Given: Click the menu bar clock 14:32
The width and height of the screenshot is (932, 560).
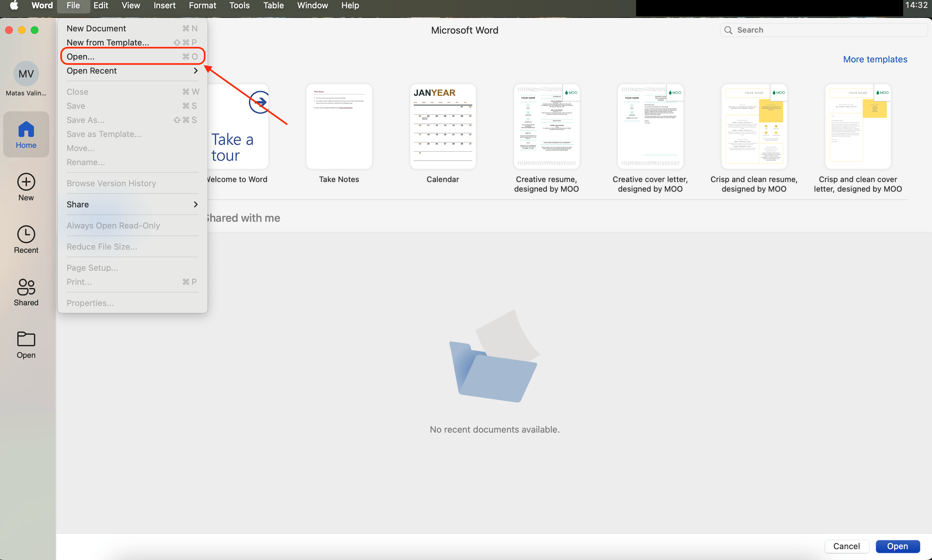Looking at the screenshot, I should [x=917, y=5].
